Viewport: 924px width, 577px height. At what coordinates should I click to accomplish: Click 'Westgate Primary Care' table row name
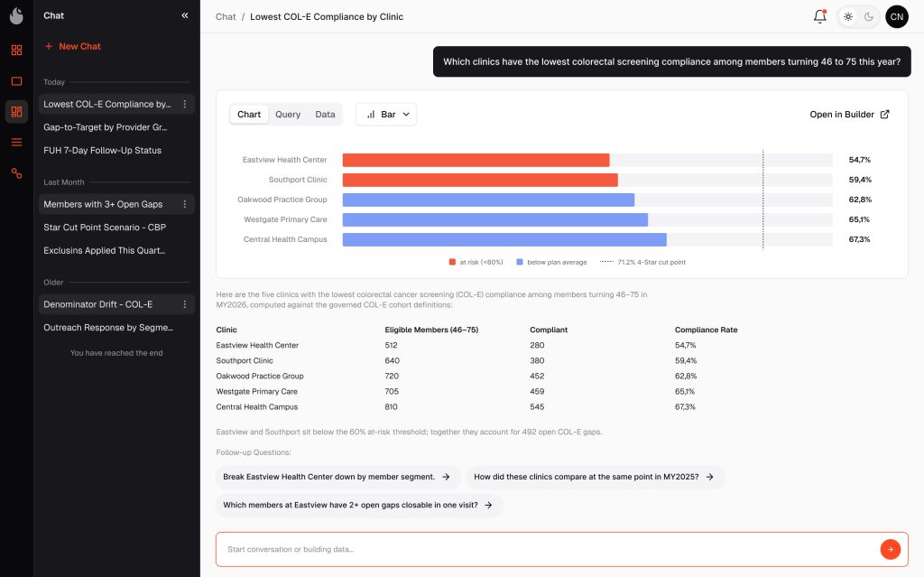257,391
